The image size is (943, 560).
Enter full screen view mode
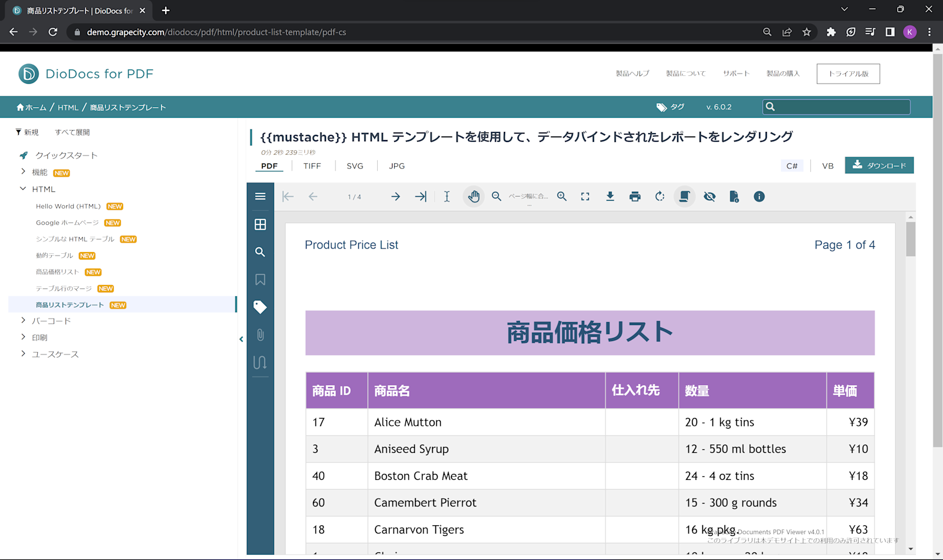coord(585,197)
